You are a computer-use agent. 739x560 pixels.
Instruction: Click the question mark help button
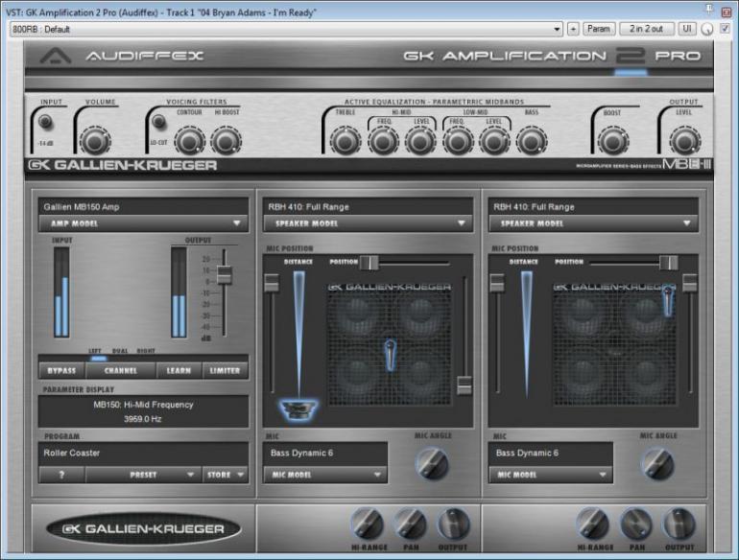point(61,475)
